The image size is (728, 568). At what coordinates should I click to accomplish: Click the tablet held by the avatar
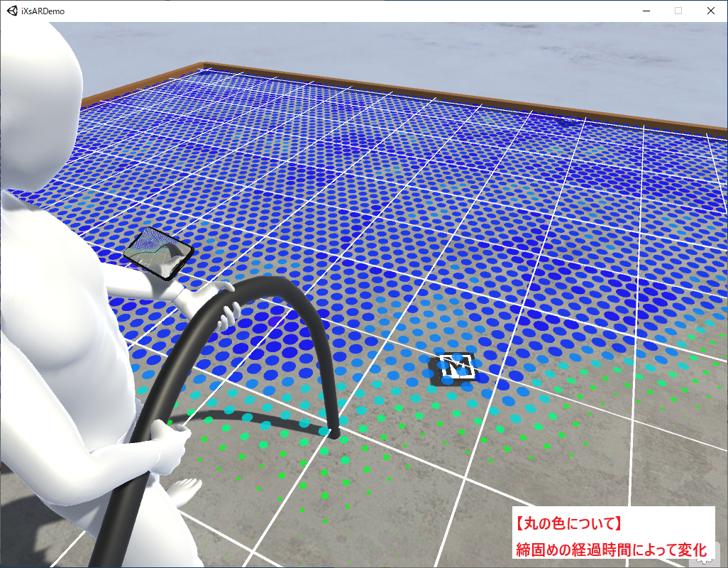coord(158,251)
